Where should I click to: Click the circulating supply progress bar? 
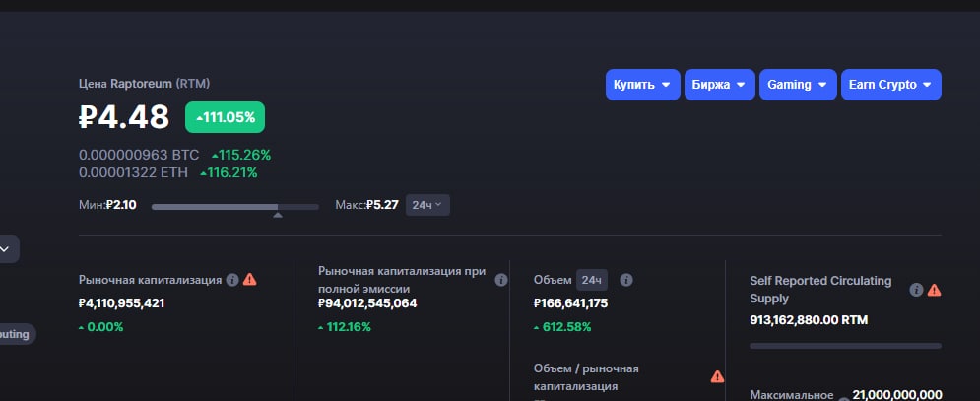tap(846, 346)
